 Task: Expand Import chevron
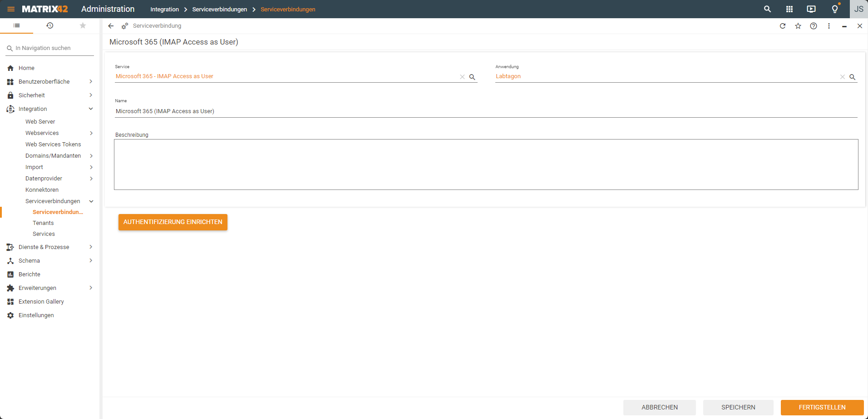tap(91, 167)
